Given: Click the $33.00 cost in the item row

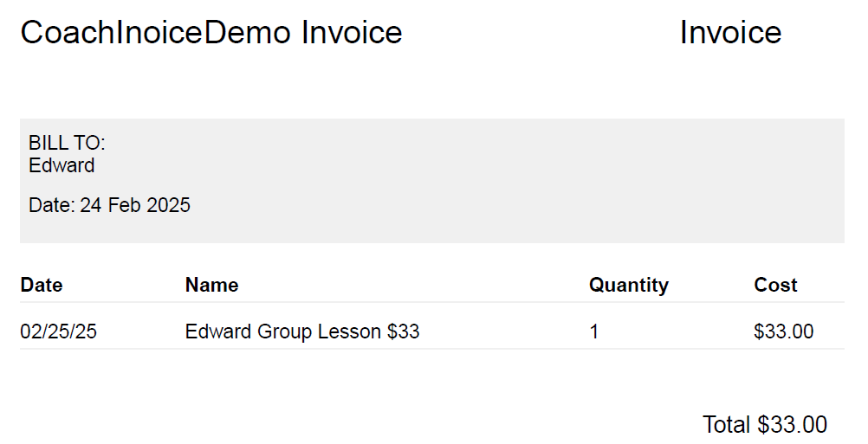Looking at the screenshot, I should pyautogui.click(x=784, y=331).
